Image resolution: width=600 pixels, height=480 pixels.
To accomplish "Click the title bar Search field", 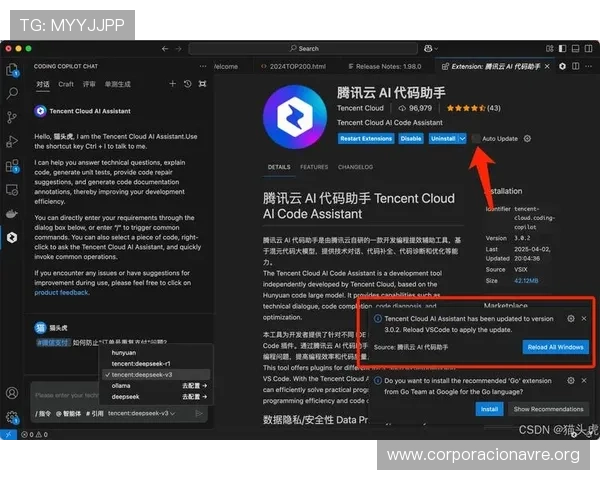I will (x=303, y=49).
